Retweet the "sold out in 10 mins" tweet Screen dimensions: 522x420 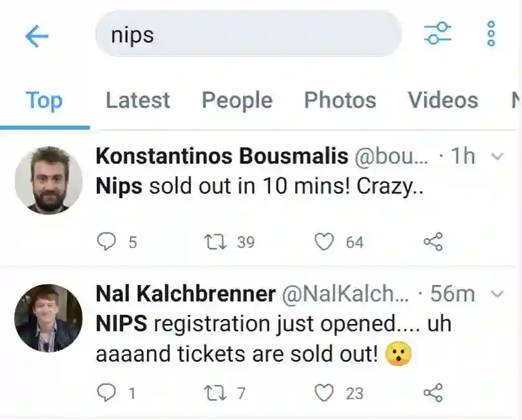[x=215, y=242]
